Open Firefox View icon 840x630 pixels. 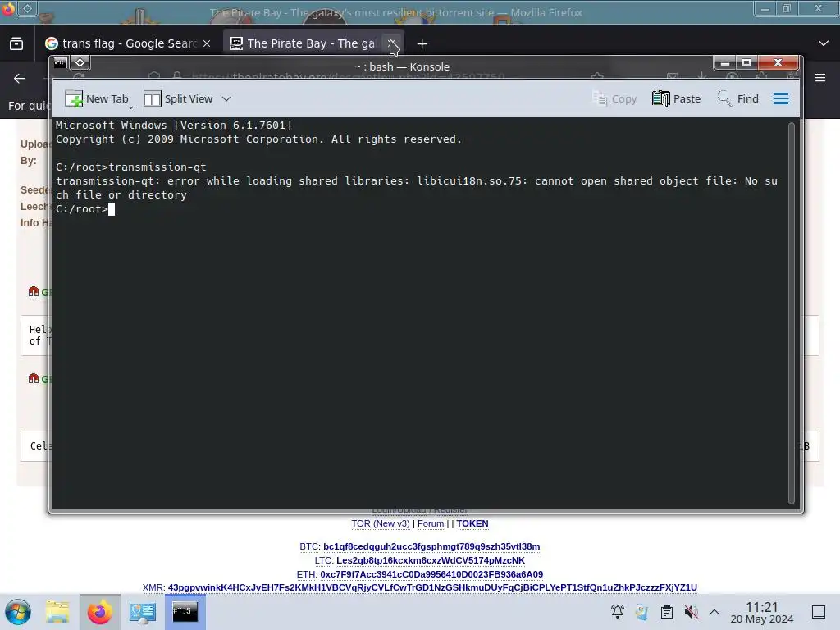click(x=16, y=43)
